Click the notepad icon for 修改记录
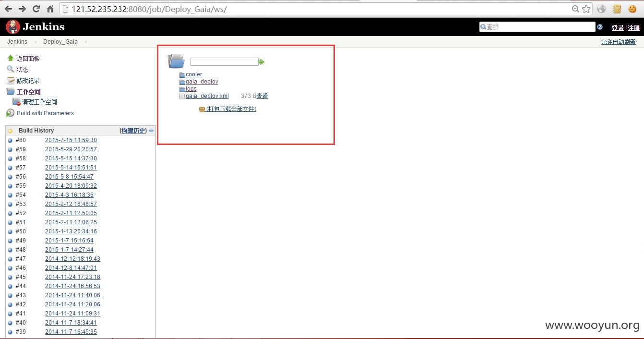The image size is (644, 339). pos(10,80)
